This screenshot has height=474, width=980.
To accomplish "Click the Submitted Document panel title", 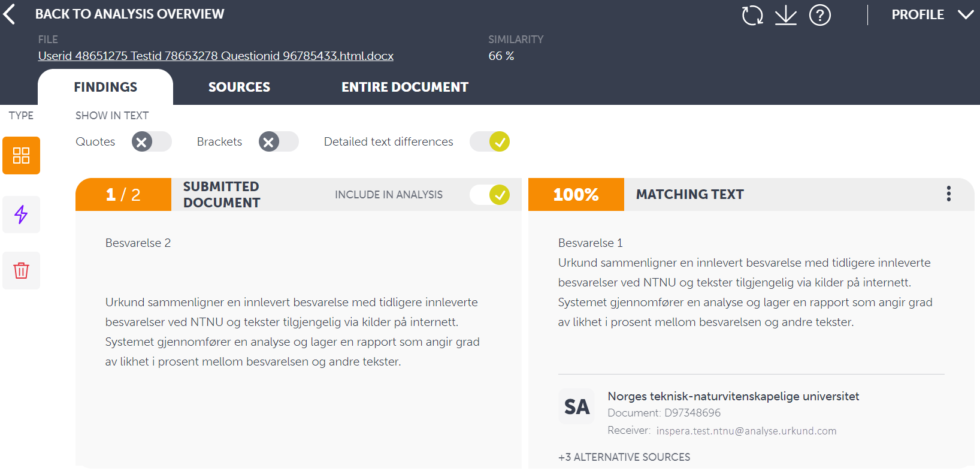I will [222, 195].
